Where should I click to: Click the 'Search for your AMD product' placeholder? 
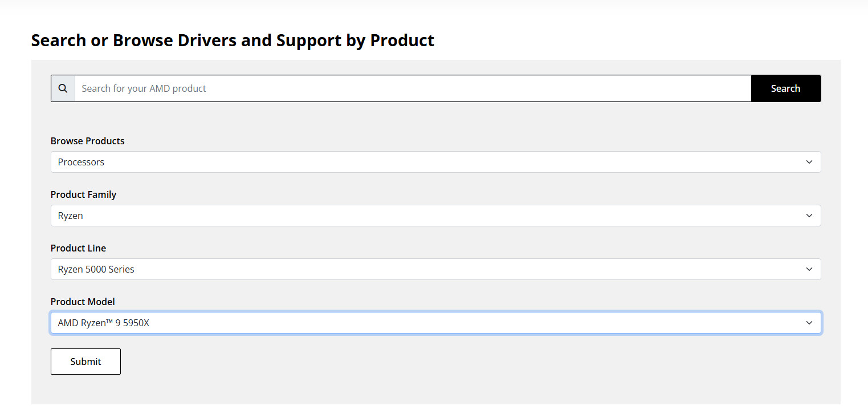(x=144, y=88)
